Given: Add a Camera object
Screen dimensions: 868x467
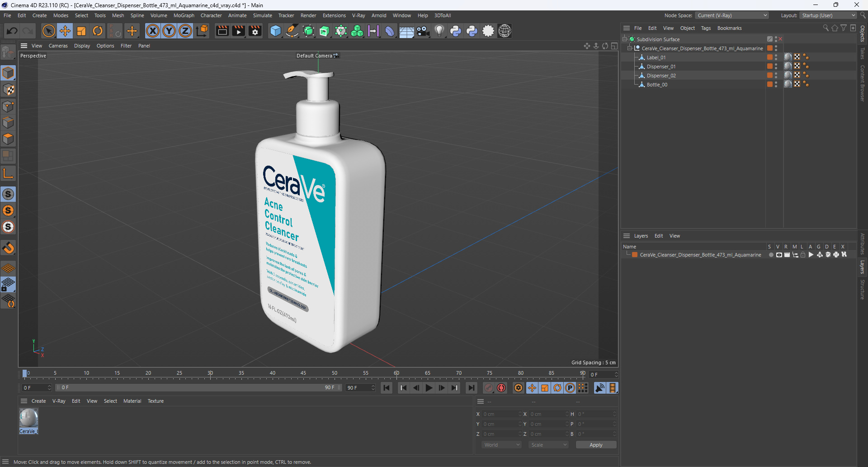Looking at the screenshot, I should click(x=423, y=31).
